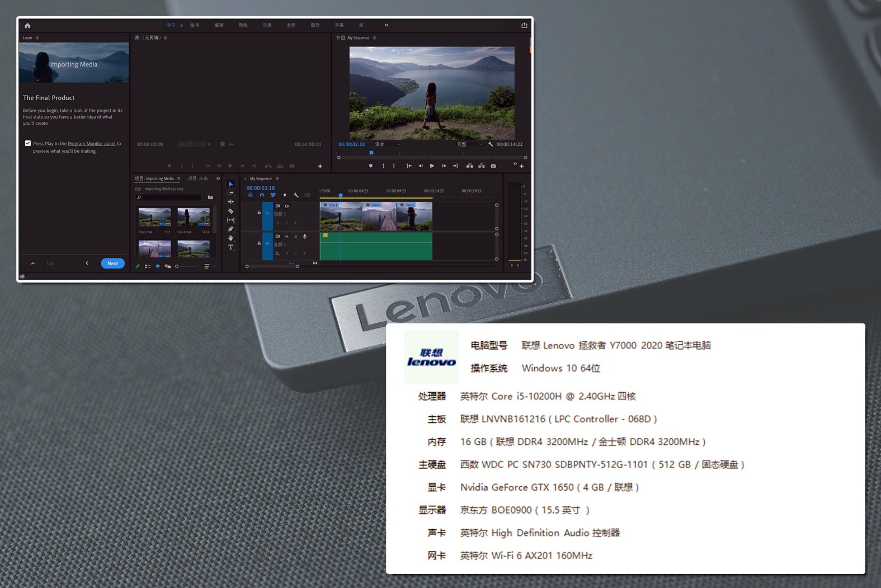Click the Clip 3 segment in timeline
The image size is (881, 588).
point(379,217)
